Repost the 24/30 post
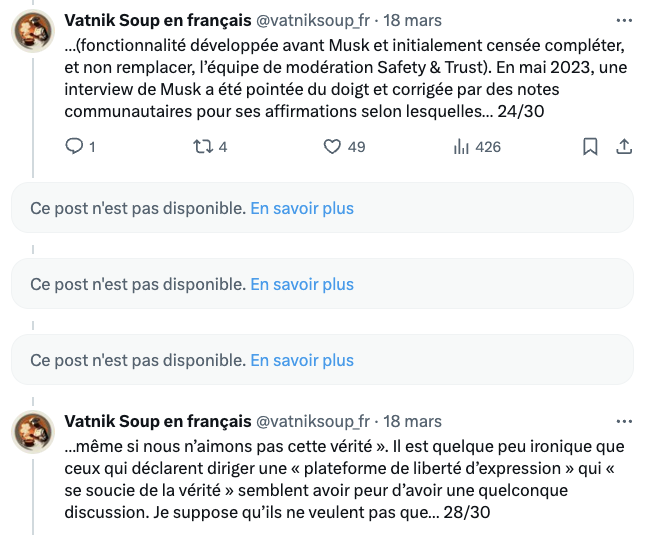 point(210,146)
